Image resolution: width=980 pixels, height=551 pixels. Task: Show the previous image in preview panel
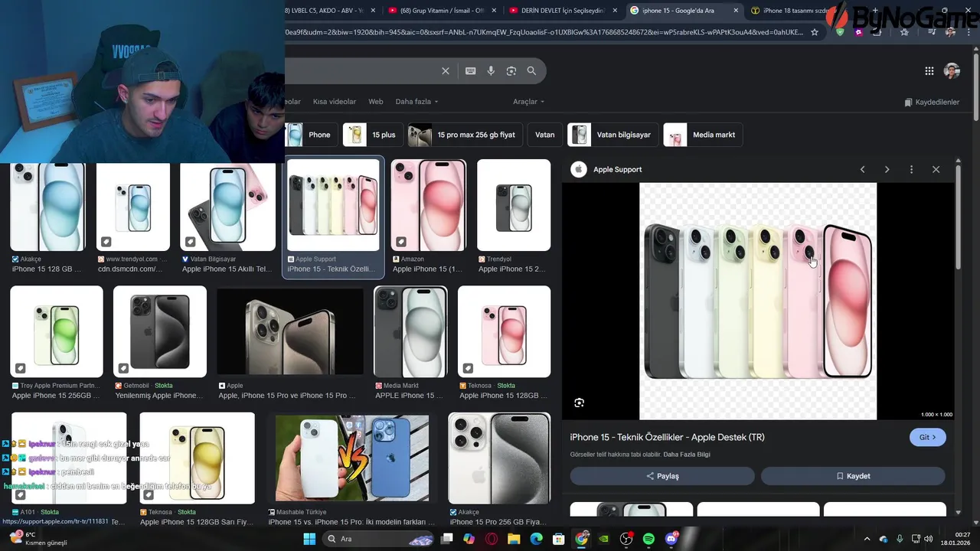[x=863, y=169]
